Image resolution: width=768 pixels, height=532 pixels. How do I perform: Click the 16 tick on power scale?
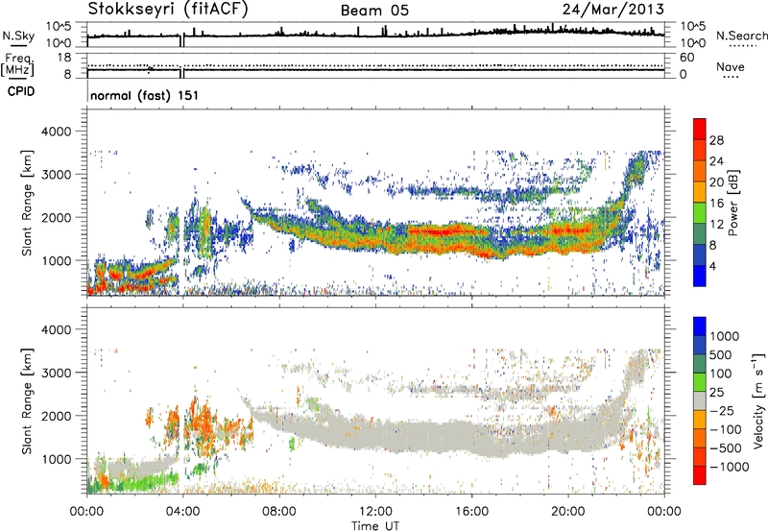click(716, 203)
